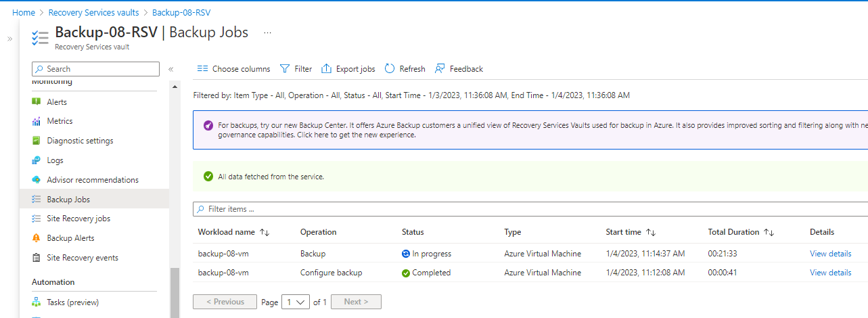868x318 pixels.
Task: Open the Logs icon in sidebar
Action: 37,160
